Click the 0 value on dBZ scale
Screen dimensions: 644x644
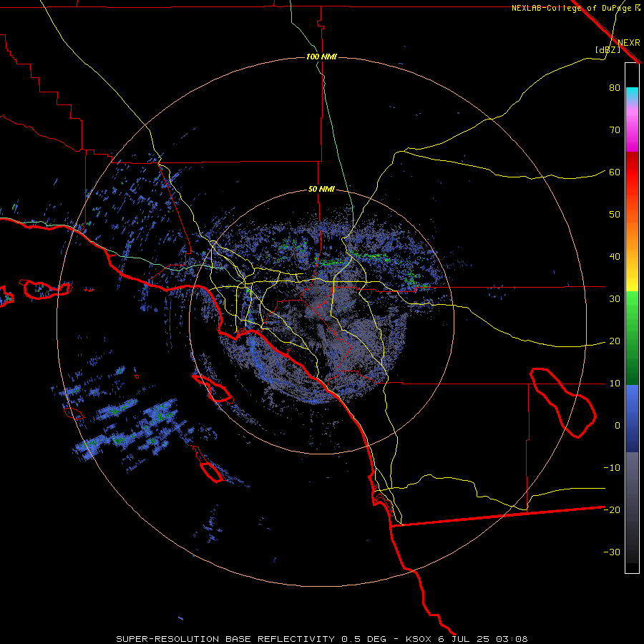pos(618,426)
